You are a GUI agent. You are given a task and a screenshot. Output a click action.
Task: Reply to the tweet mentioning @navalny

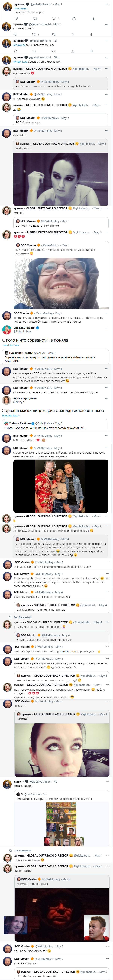click(16, 51)
